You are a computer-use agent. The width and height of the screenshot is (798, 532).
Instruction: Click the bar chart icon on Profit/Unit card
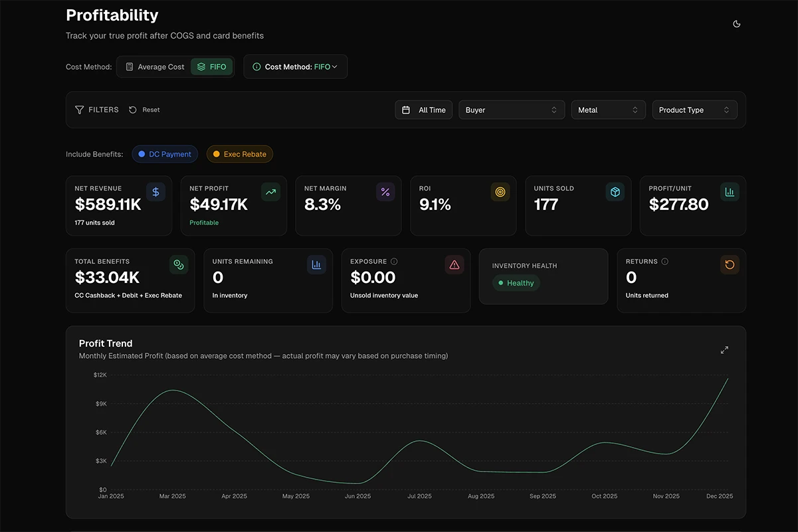pos(730,191)
